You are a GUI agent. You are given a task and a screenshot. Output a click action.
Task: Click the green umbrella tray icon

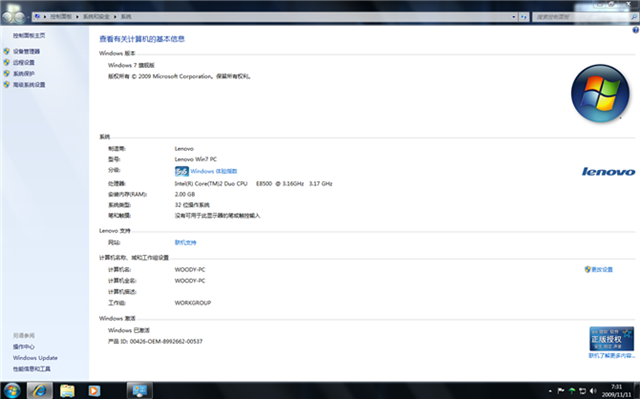572,391
